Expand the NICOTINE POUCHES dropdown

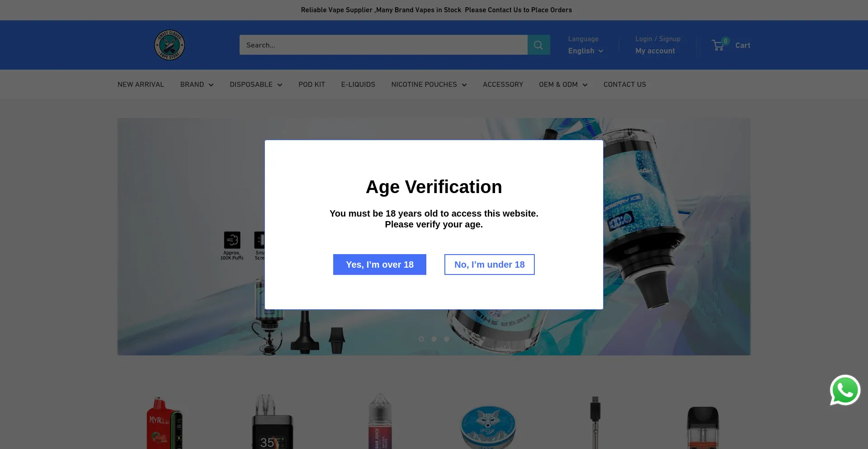click(x=429, y=85)
